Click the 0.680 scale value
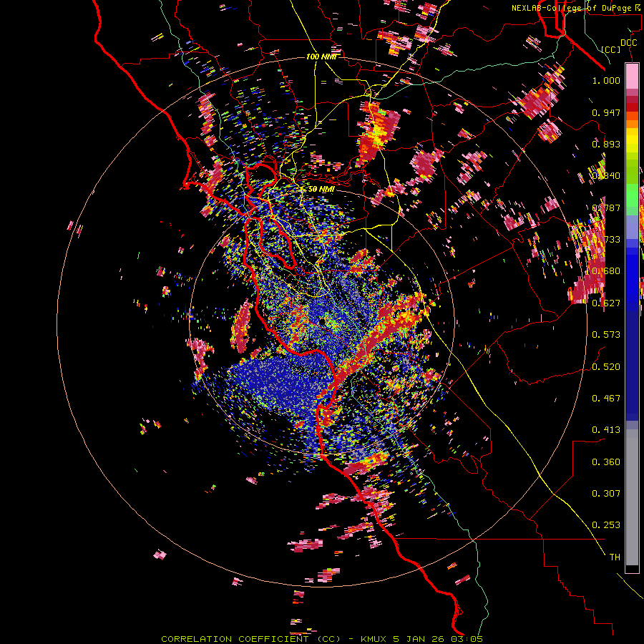Image resolution: width=644 pixels, height=644 pixels. (606, 271)
